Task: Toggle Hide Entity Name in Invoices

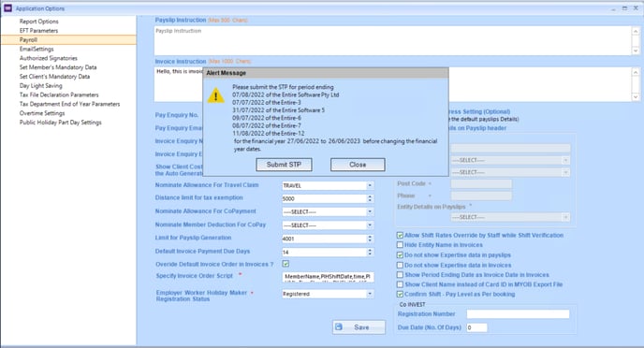Action: click(x=400, y=245)
